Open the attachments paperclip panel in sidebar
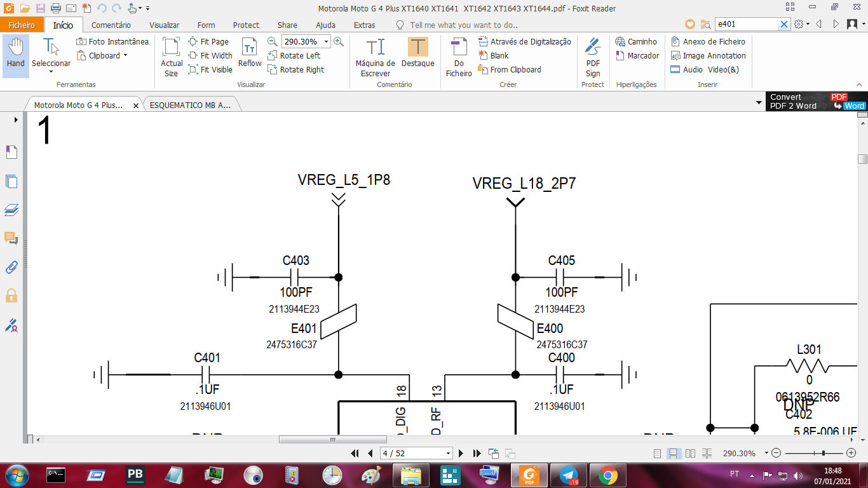 (11, 267)
